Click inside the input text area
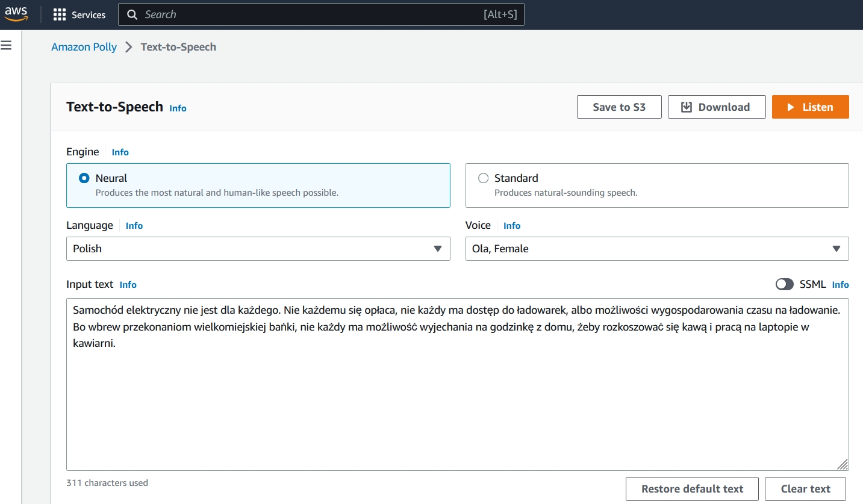This screenshot has height=504, width=863. tap(458, 384)
